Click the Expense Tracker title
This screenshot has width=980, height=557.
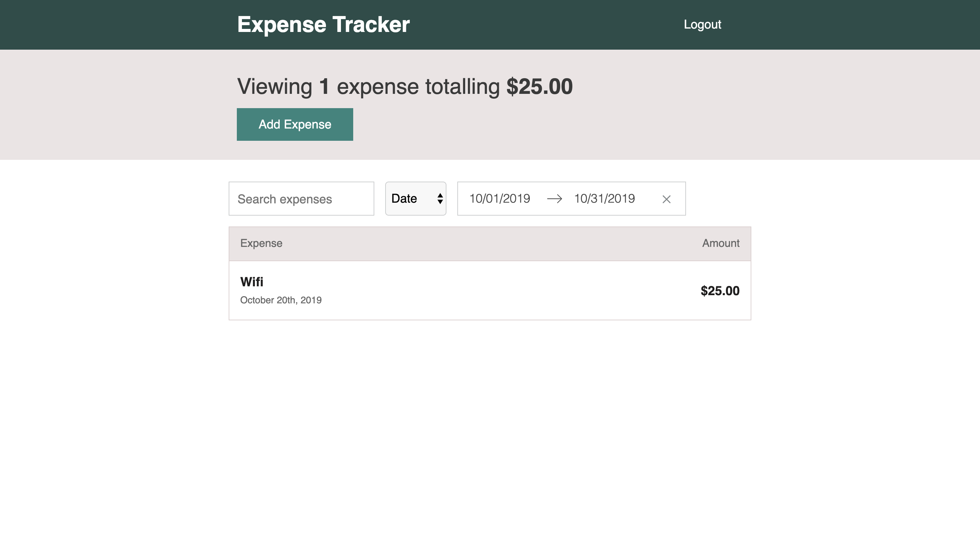(323, 24)
